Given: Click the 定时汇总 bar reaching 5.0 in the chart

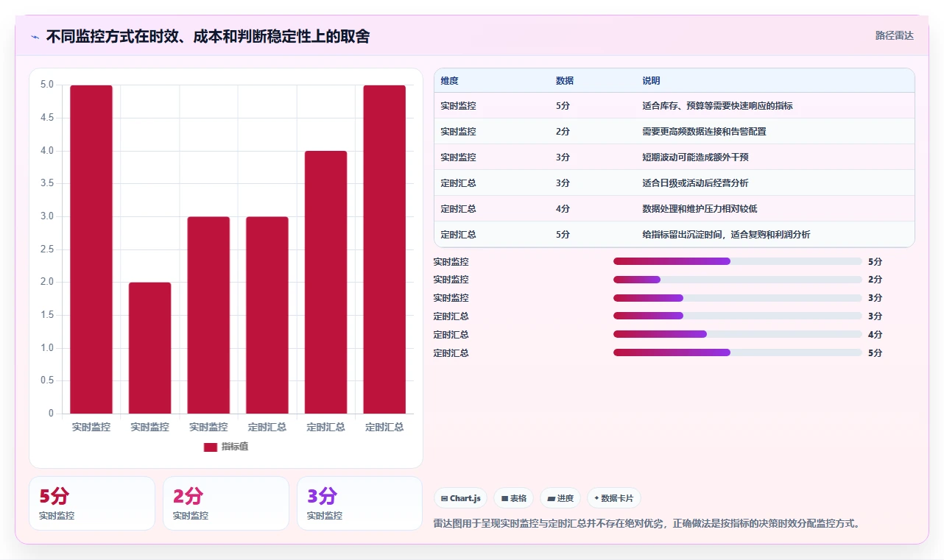Looking at the screenshot, I should 384,249.
